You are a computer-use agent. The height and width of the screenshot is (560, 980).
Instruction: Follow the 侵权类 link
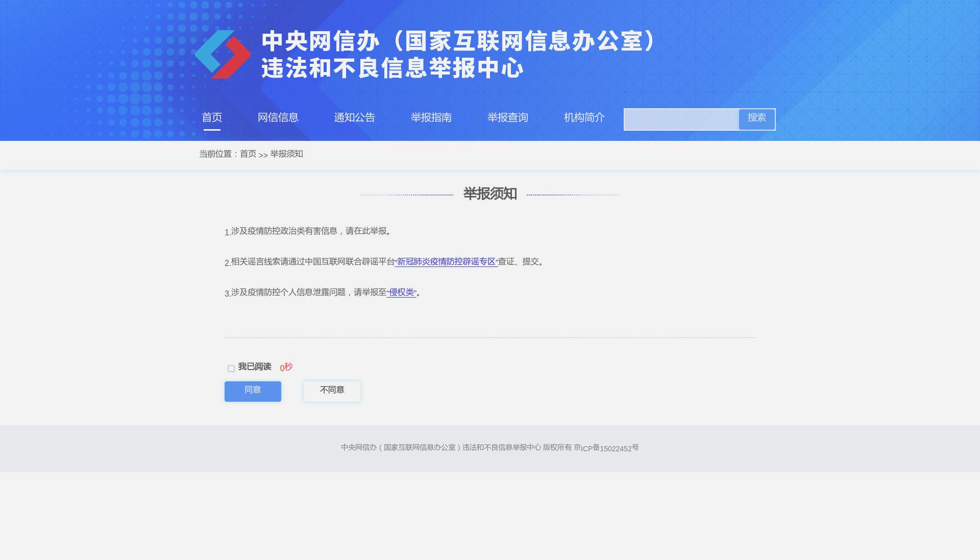(402, 293)
